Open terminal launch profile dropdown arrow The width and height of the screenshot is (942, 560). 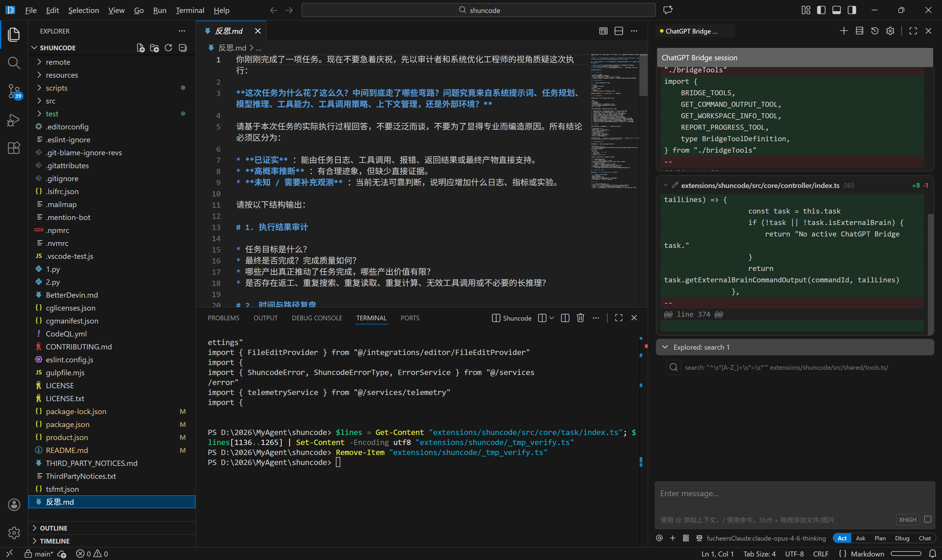[552, 318]
